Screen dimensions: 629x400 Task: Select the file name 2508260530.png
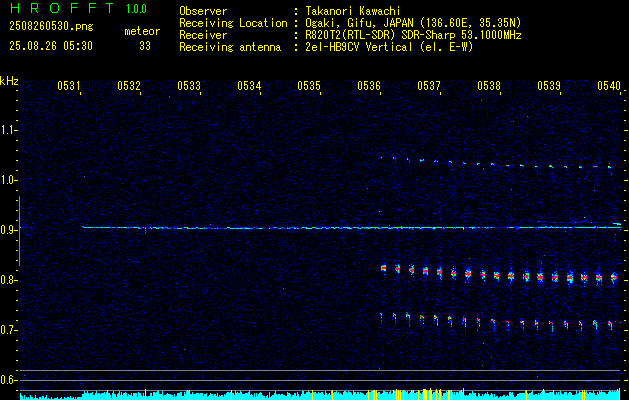(x=51, y=27)
